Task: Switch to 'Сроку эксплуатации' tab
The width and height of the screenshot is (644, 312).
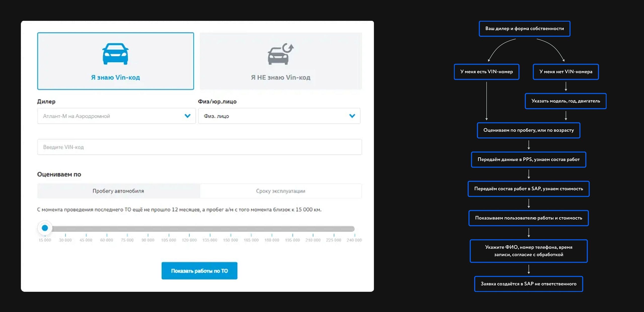Action: point(280,191)
